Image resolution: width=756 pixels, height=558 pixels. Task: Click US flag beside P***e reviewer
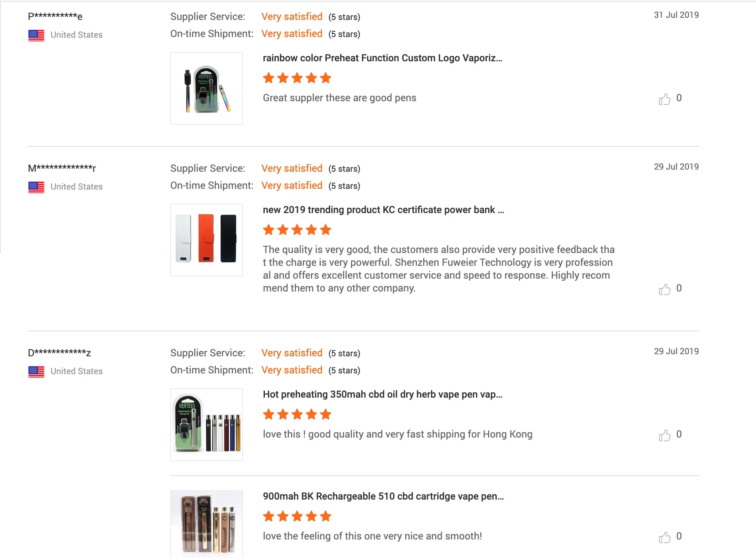click(36, 35)
